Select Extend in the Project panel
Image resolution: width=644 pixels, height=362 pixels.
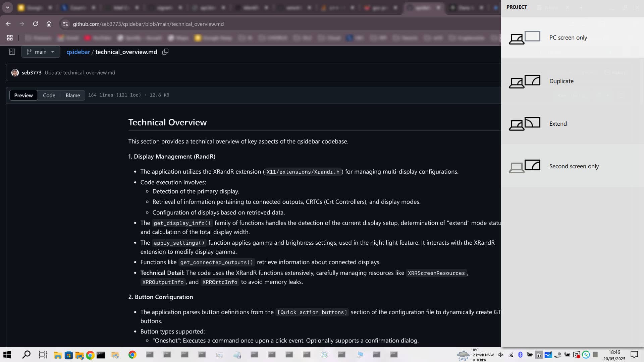(558, 123)
